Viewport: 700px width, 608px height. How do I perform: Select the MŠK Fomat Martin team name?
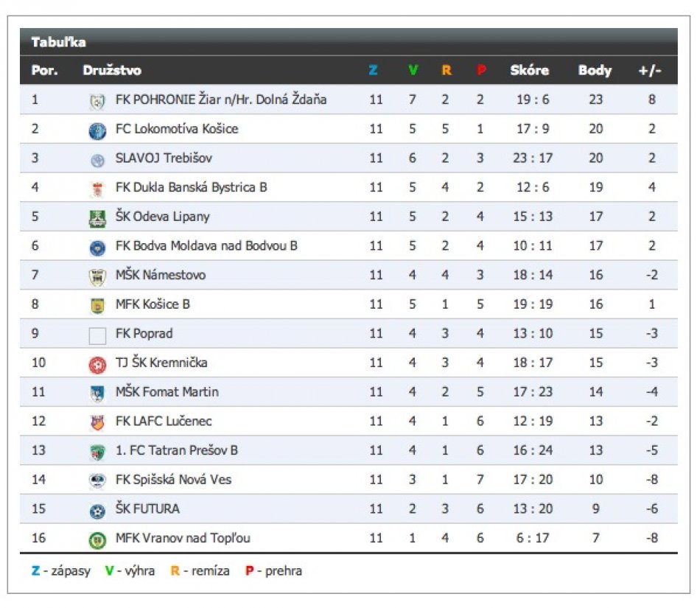pos(167,391)
